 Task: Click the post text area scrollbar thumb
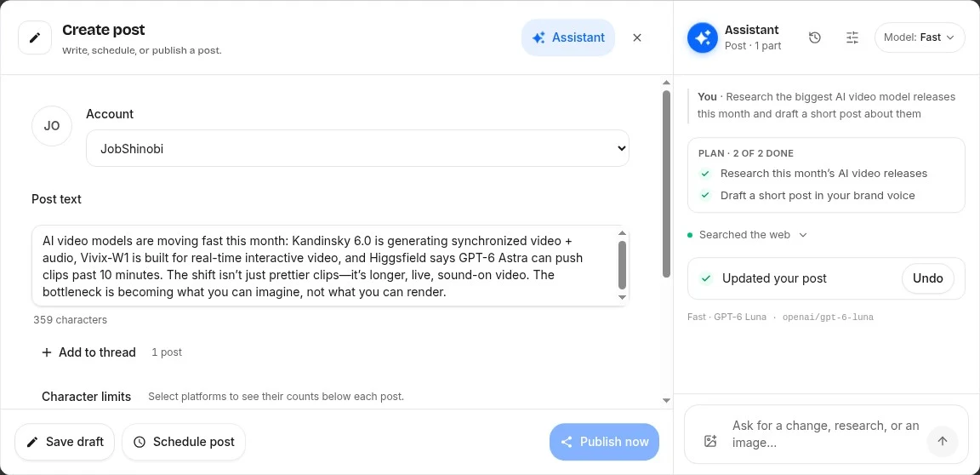pos(622,265)
